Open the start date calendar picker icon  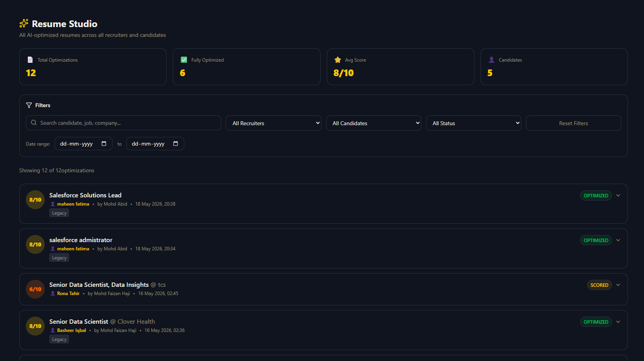coord(104,144)
